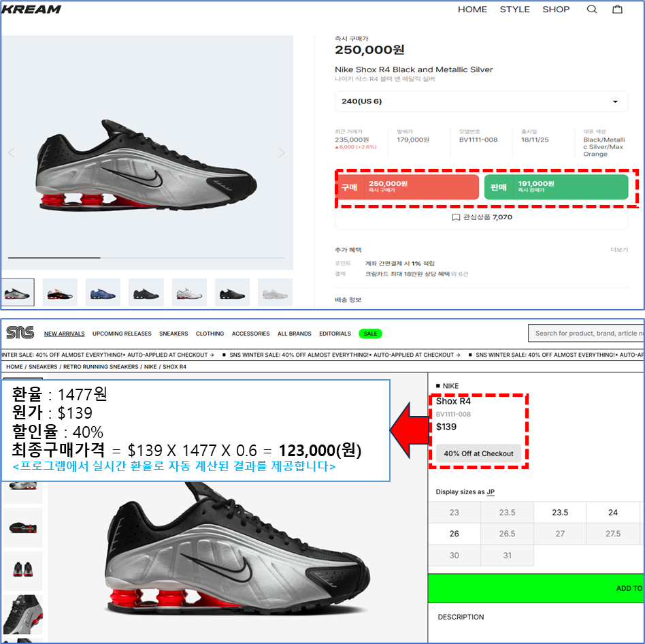Click the NIKE brand label above Shox R4
This screenshot has width=645, height=644.
click(450, 386)
